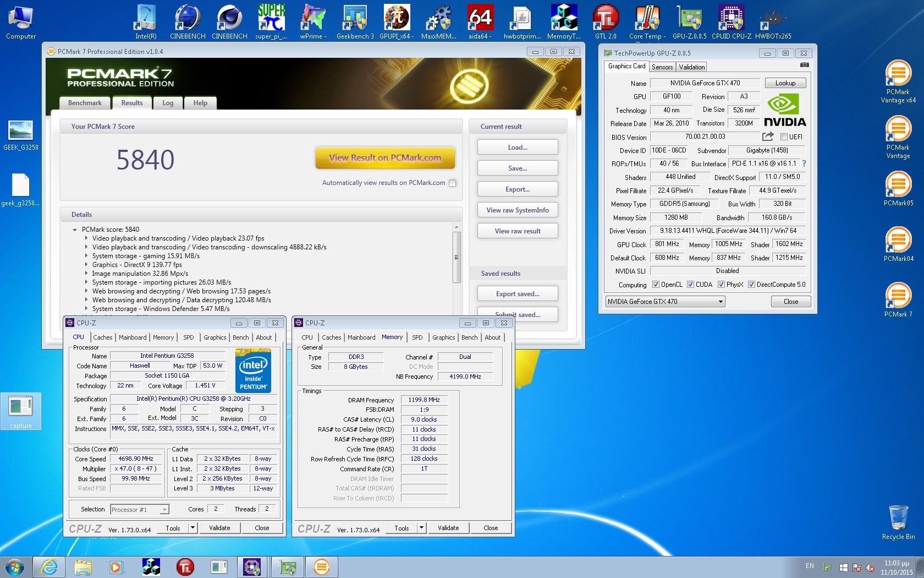Switch to the Validation tab in GPU-Z
This screenshot has height=578, width=924.
click(691, 67)
